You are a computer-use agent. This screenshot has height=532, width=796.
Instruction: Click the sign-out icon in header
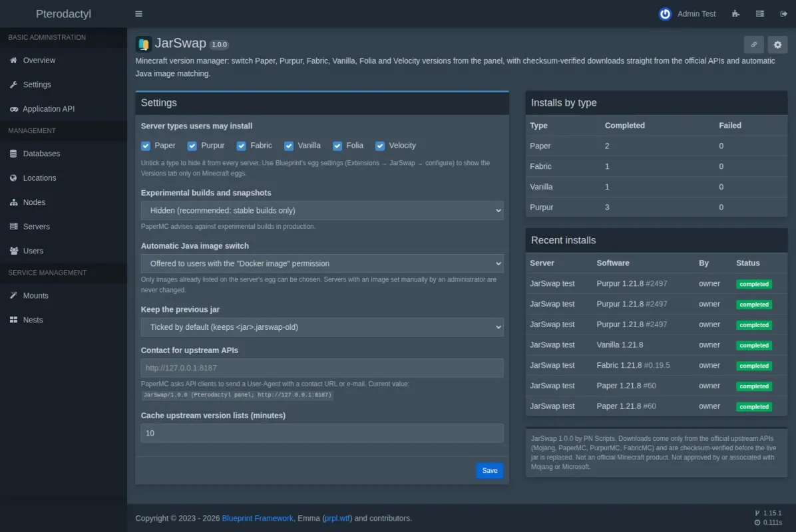pyautogui.click(x=783, y=14)
